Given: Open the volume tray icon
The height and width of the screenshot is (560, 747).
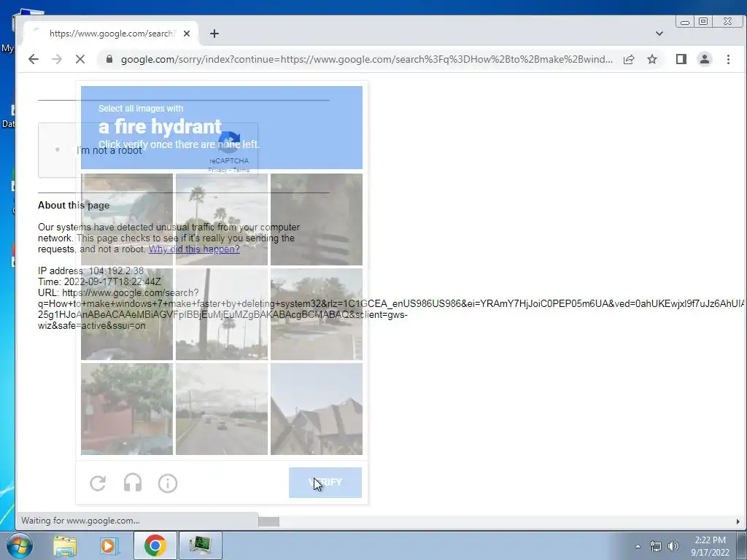Looking at the screenshot, I should pyautogui.click(x=673, y=546).
